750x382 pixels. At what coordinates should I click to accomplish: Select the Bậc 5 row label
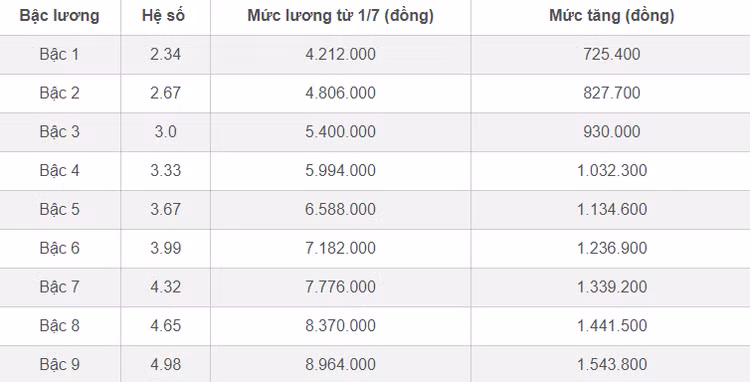(x=59, y=209)
